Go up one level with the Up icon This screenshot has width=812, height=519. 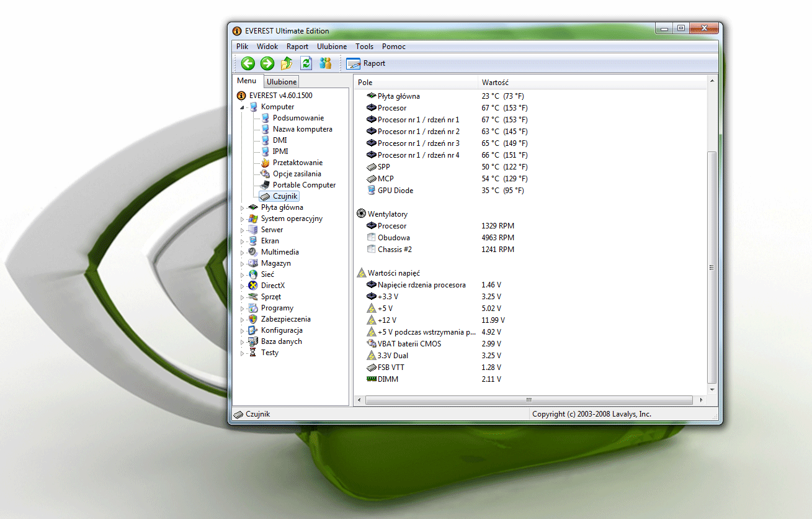point(287,63)
